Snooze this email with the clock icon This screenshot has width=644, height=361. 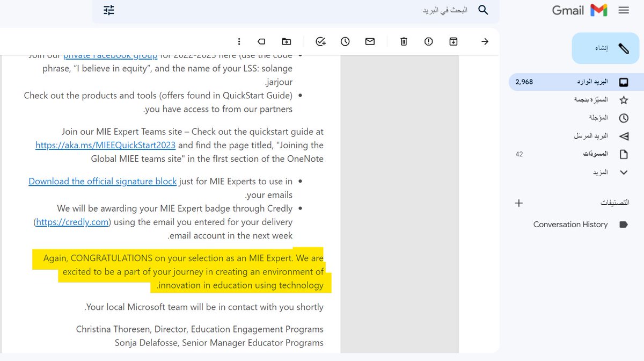click(x=345, y=41)
